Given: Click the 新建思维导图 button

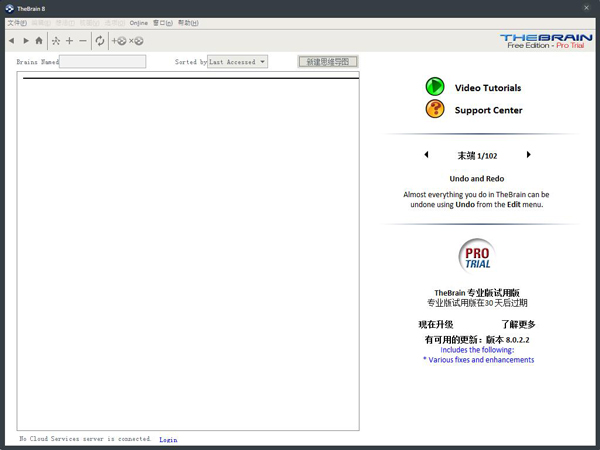Looking at the screenshot, I should click(328, 62).
